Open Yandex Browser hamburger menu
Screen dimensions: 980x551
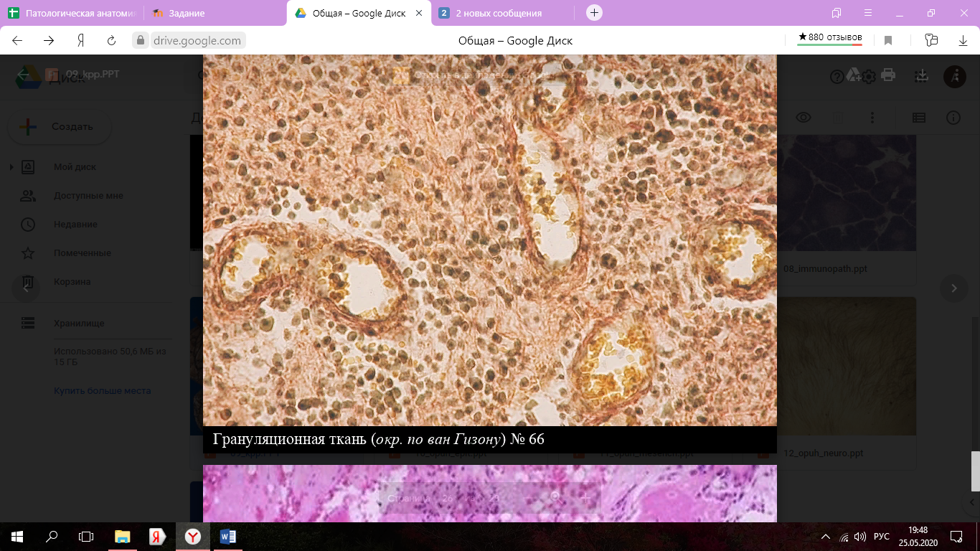pos(867,13)
